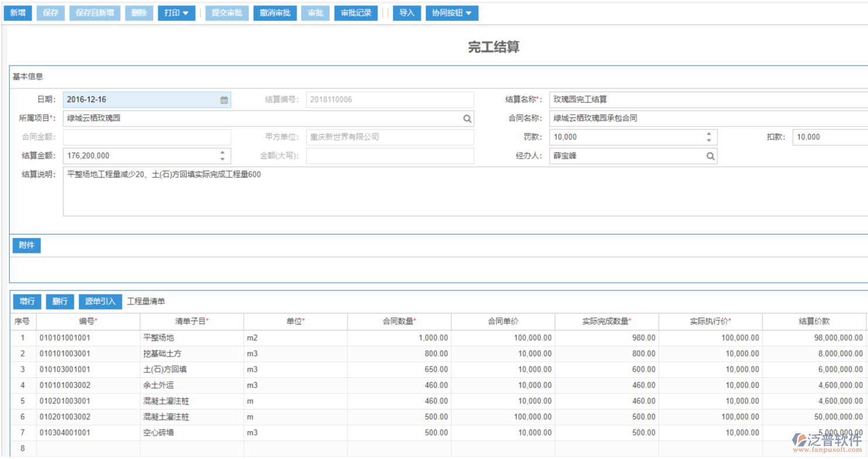Open project search for 所属项目 field
The image size is (868, 459).
coord(467,118)
